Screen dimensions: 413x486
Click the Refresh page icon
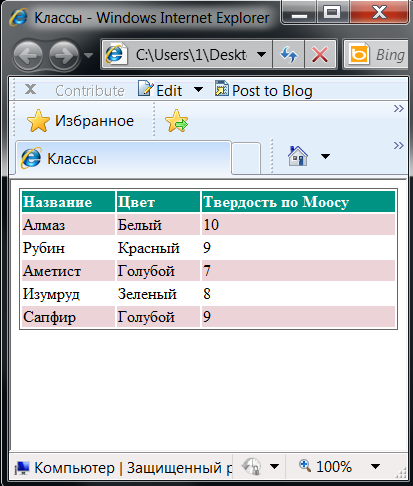(x=288, y=55)
